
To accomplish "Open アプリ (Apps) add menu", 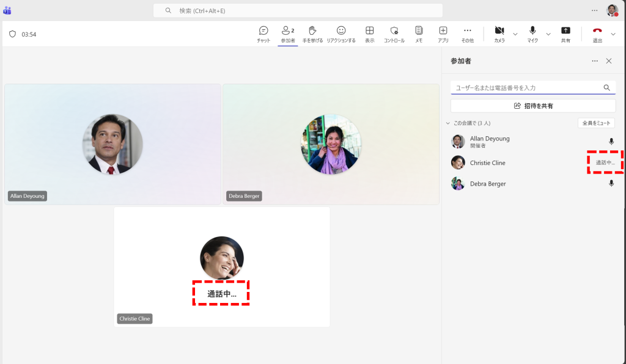I will click(443, 34).
